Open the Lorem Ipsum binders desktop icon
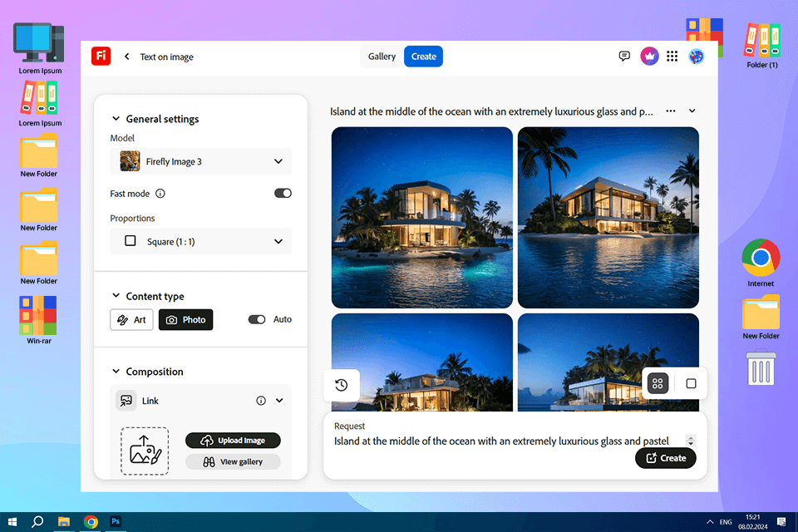The width and height of the screenshot is (798, 532). click(40, 103)
